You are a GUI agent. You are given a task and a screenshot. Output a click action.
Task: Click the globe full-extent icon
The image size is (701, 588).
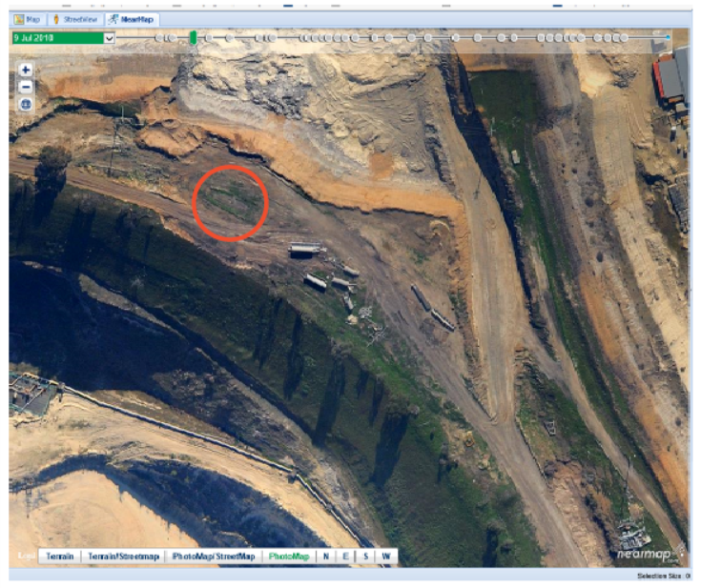26,105
